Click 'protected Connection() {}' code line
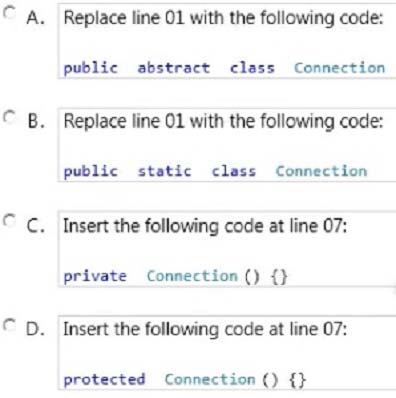 (x=184, y=380)
